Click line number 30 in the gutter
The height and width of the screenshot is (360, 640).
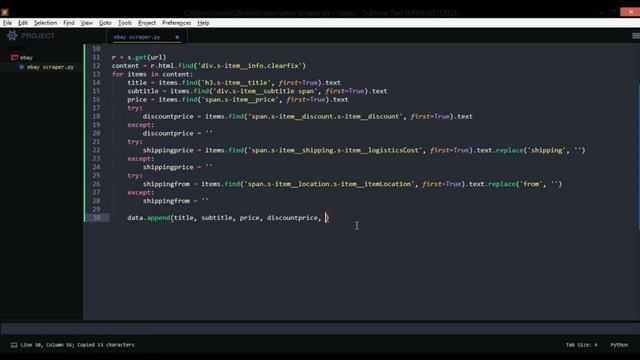(x=96, y=218)
